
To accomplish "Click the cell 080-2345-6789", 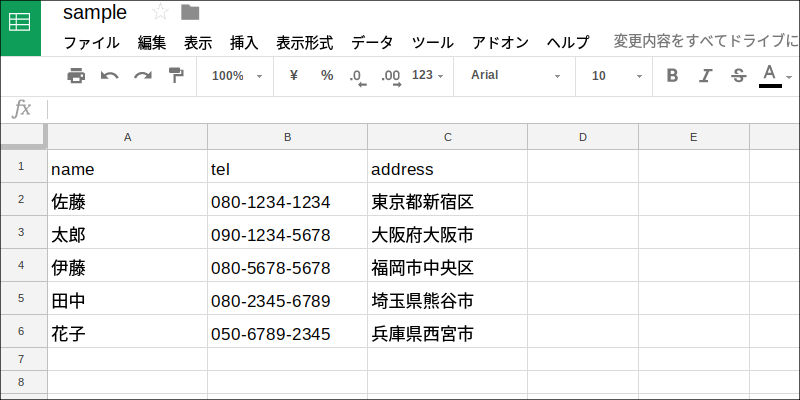I will click(x=287, y=298).
